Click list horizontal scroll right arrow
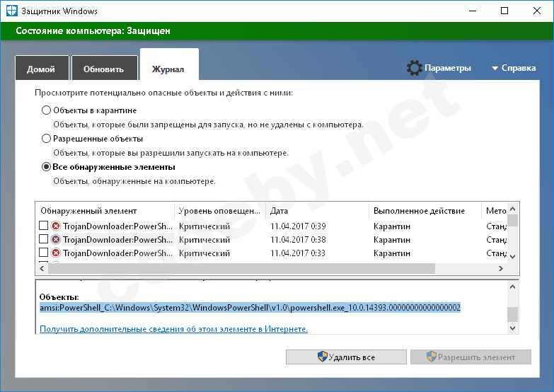 (501, 269)
